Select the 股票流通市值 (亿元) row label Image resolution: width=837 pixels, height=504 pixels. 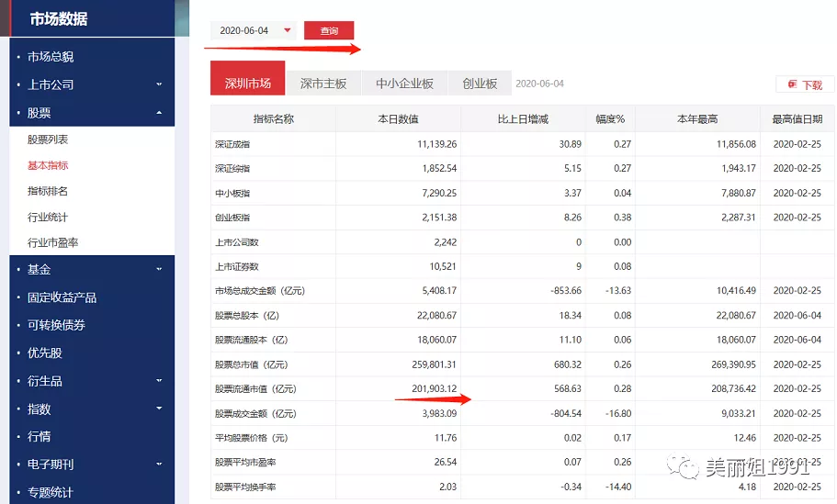click(255, 389)
